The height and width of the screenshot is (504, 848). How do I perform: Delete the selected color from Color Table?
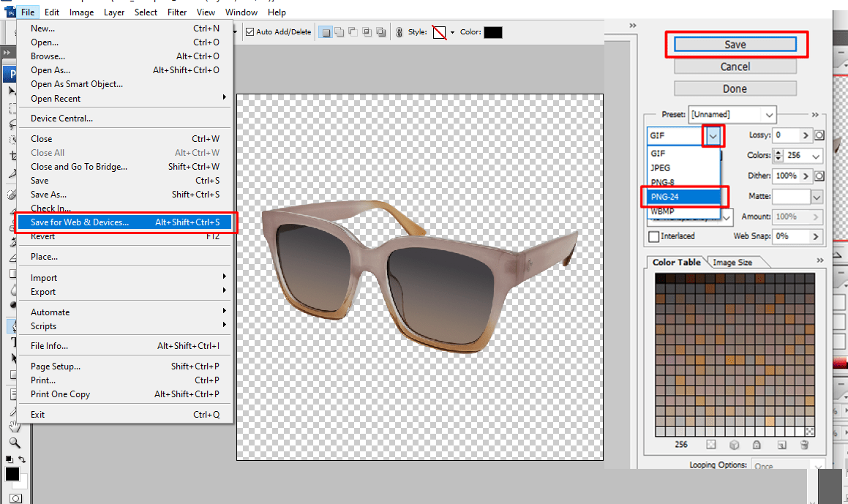point(805,445)
